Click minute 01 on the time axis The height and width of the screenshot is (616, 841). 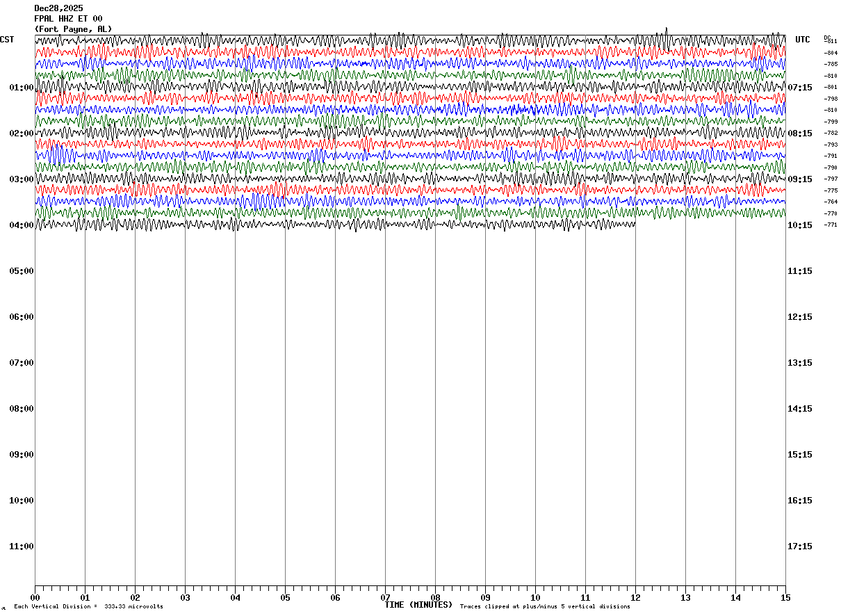click(85, 597)
